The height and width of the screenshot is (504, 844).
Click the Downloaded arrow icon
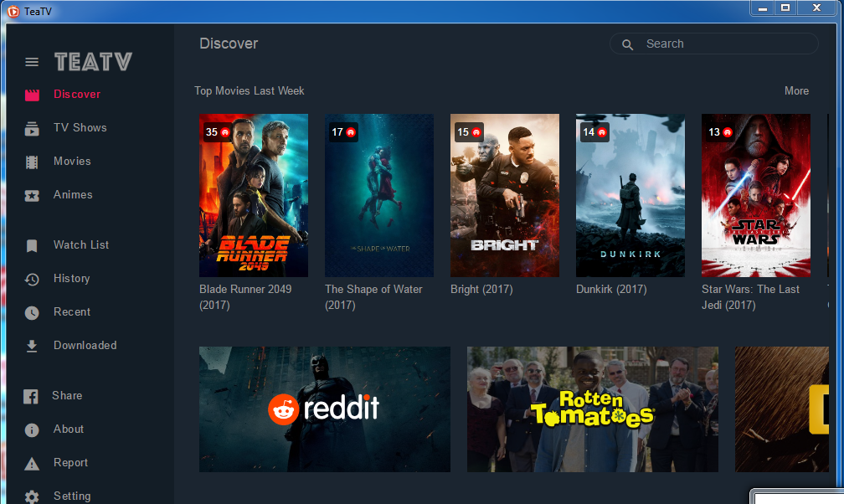pos(32,346)
